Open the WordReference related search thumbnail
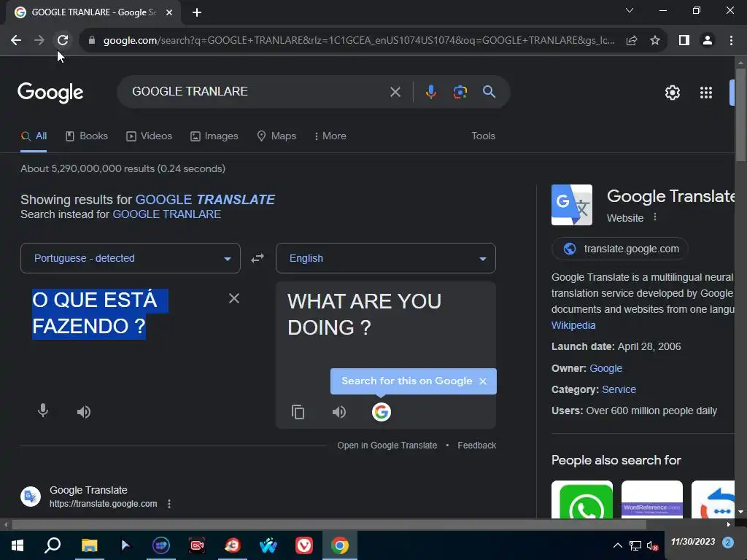The image size is (747, 560). tap(651, 500)
